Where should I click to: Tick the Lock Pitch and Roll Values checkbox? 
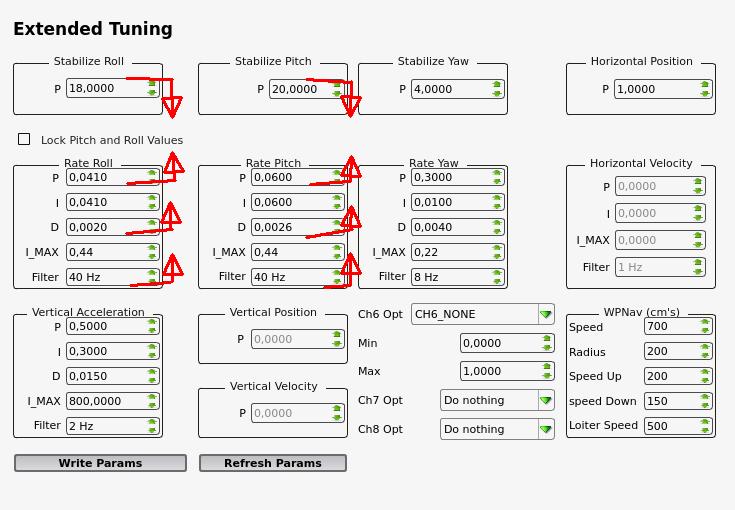[24, 139]
